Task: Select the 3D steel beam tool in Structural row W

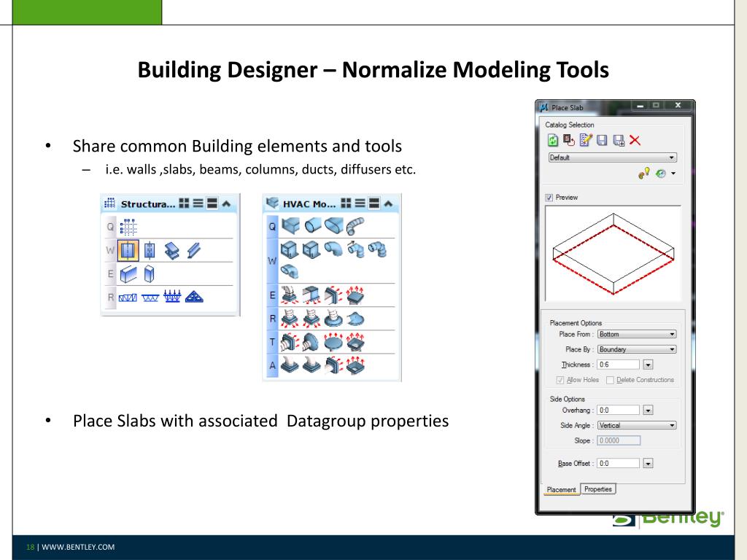Action: tap(172, 251)
